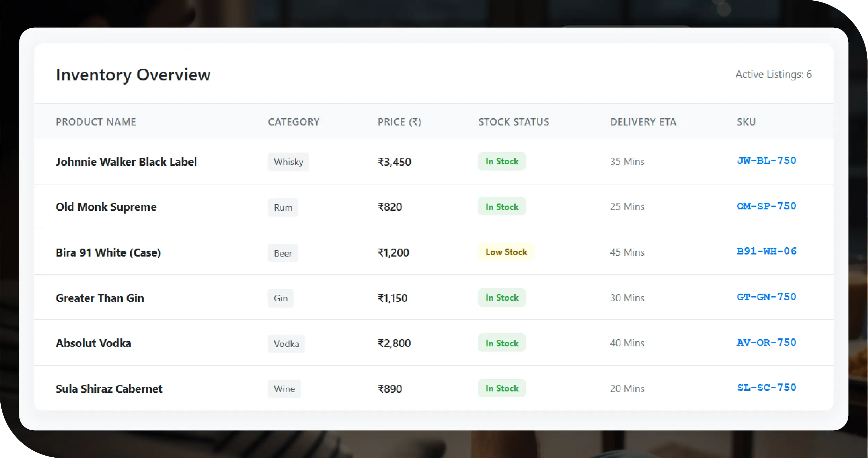This screenshot has width=868, height=458.
Task: Sort by the Price column header
Action: coord(399,122)
